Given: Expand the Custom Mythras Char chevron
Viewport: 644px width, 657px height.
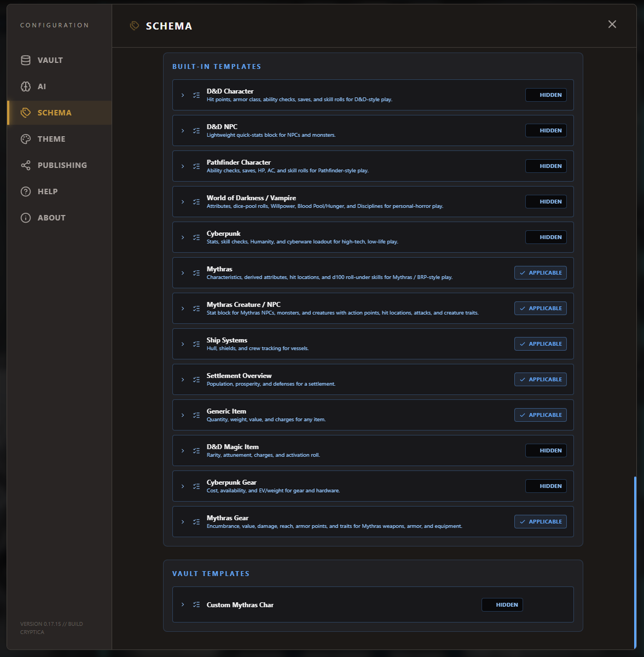Looking at the screenshot, I should coord(183,604).
